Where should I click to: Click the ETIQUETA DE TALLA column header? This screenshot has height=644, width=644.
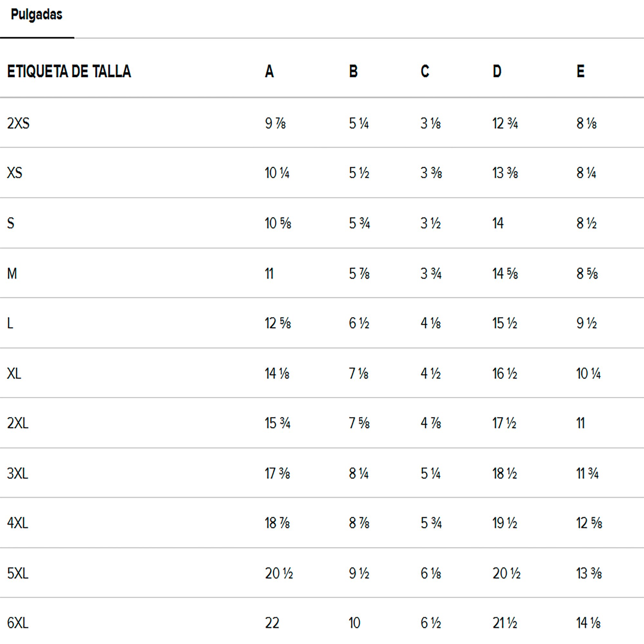click(x=69, y=72)
